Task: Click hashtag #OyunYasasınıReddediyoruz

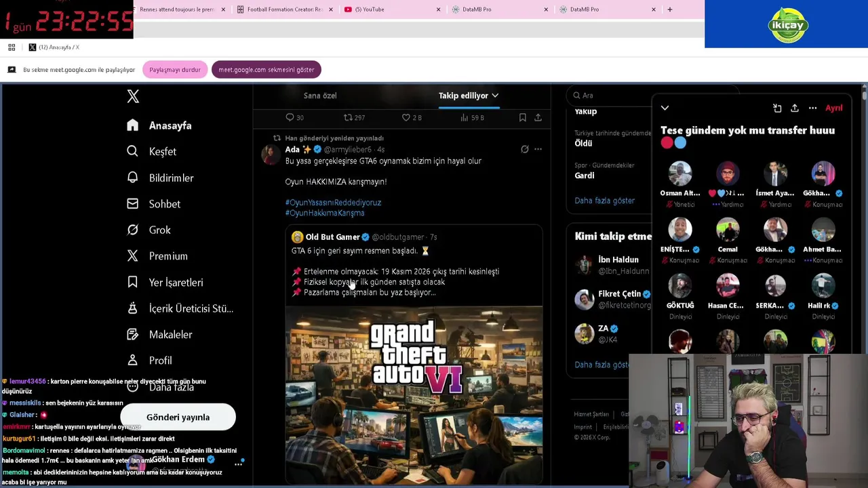Action: point(333,202)
